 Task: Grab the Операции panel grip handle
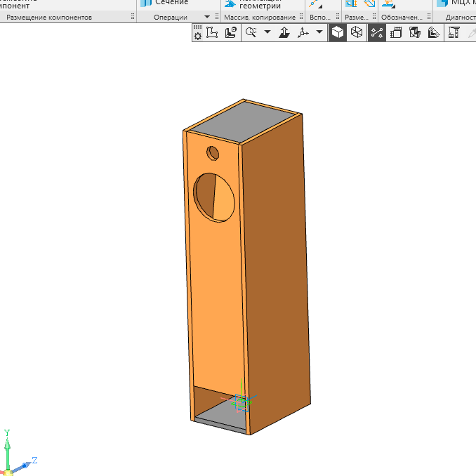coord(217,16)
